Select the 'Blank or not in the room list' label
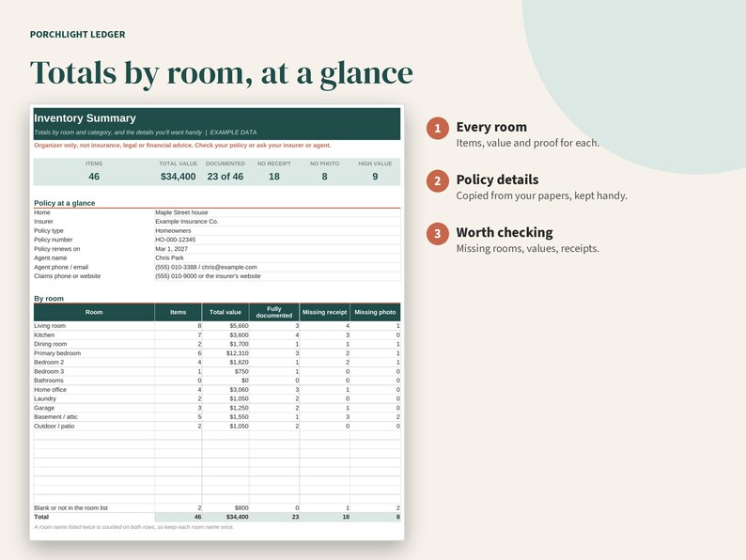Screen dimensions: 746x560 tap(70, 508)
